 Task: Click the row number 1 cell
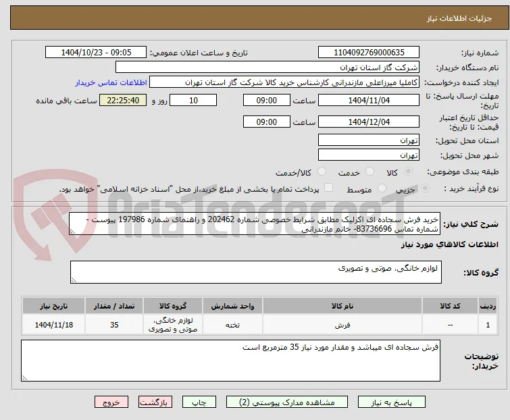488,324
